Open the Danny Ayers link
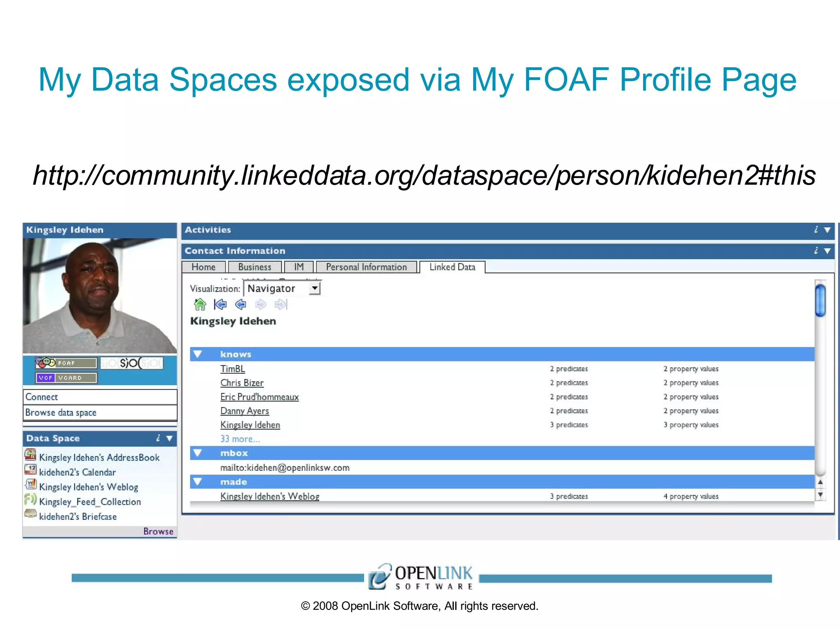 (x=244, y=411)
